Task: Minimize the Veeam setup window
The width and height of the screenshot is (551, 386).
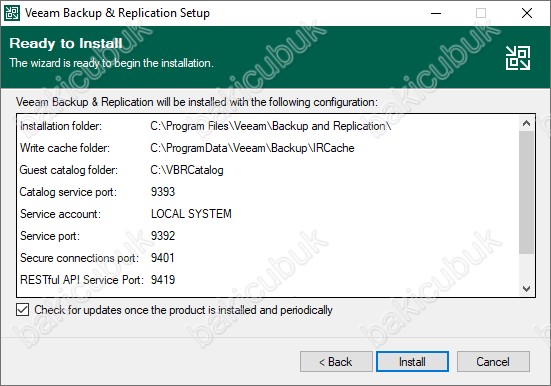Action: pyautogui.click(x=436, y=13)
